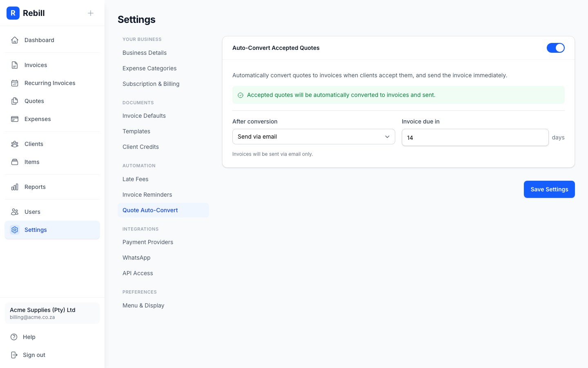Screen dimensions: 588x368
Task: Click the Settings gear icon
Action: [15, 229]
